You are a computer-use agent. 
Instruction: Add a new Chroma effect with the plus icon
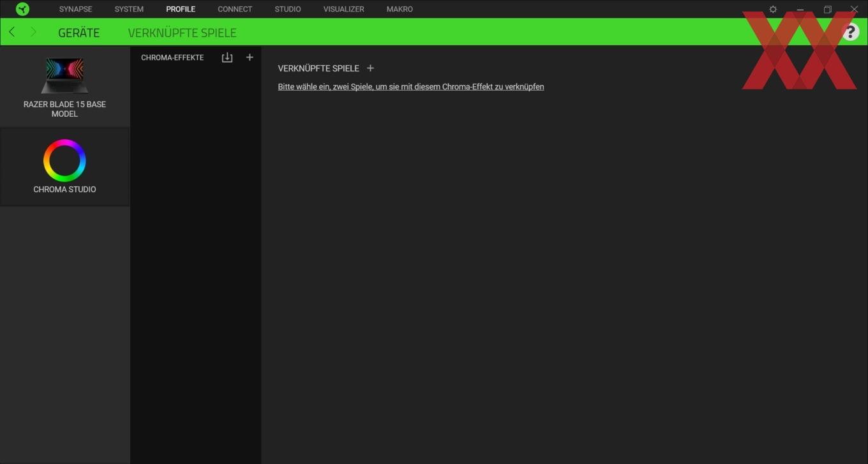(x=250, y=57)
